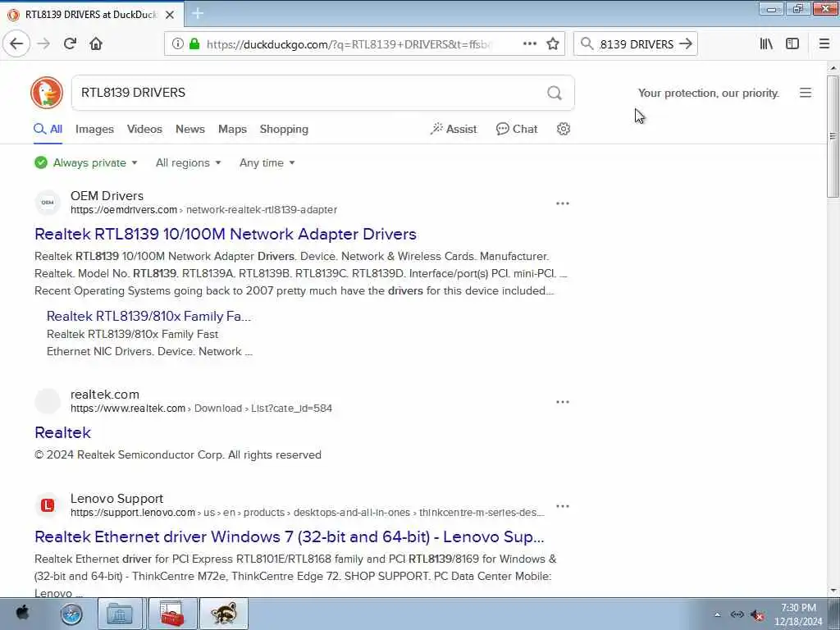Click the Apple logo in the taskbar
840x630 pixels.
pos(22,614)
